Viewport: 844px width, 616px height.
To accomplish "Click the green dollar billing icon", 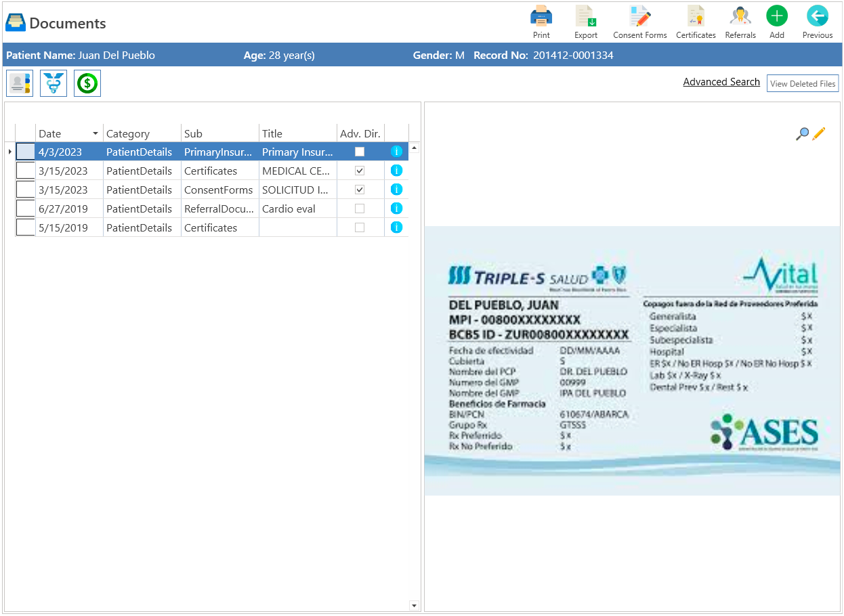I will (x=87, y=83).
